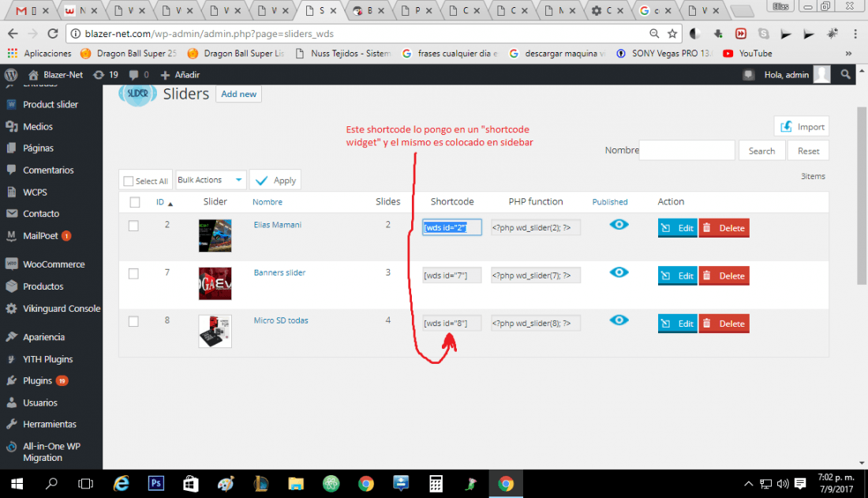This screenshot has width=868, height=498.
Task: Open the Añadir new content menu
Action: click(x=180, y=75)
